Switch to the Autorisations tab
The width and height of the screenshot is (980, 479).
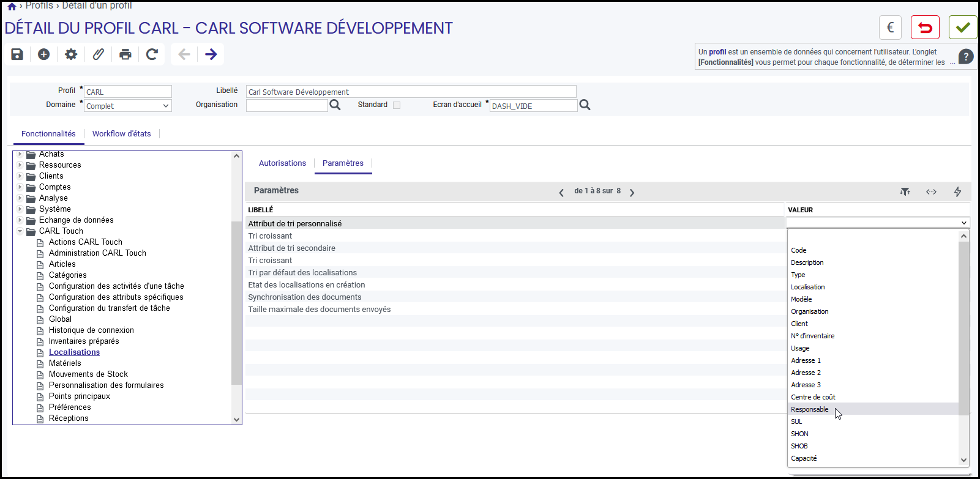[282, 163]
